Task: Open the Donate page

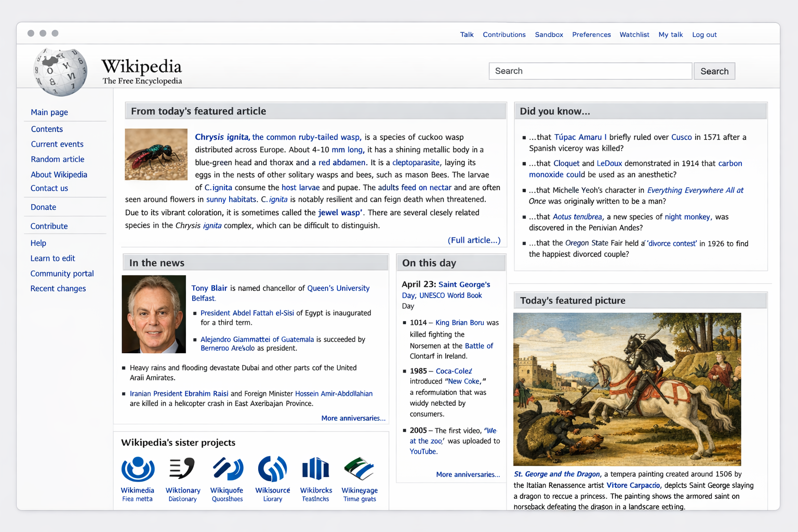Action: pyautogui.click(x=43, y=207)
